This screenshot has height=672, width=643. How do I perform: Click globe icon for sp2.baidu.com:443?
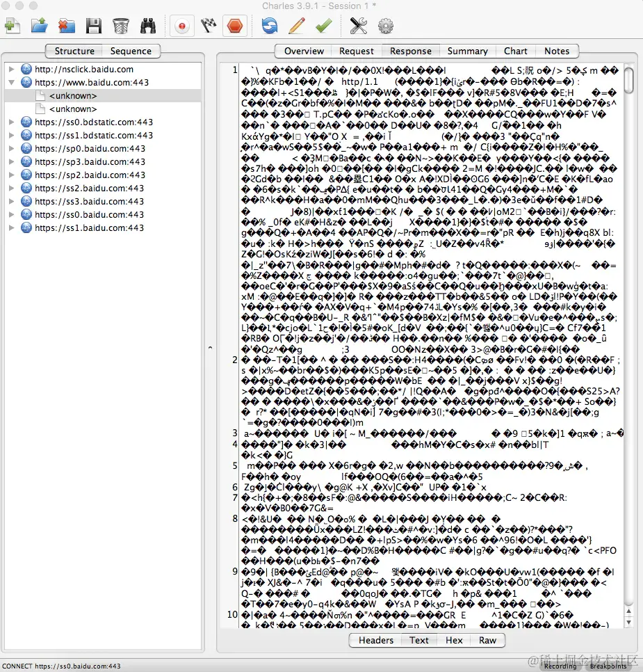[x=26, y=175]
